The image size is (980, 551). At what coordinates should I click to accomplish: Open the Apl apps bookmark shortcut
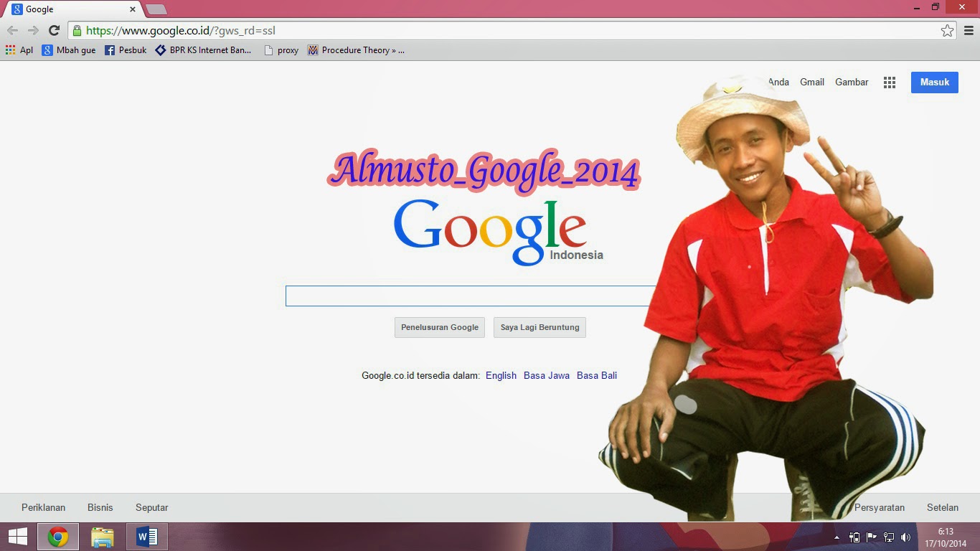[x=19, y=50]
